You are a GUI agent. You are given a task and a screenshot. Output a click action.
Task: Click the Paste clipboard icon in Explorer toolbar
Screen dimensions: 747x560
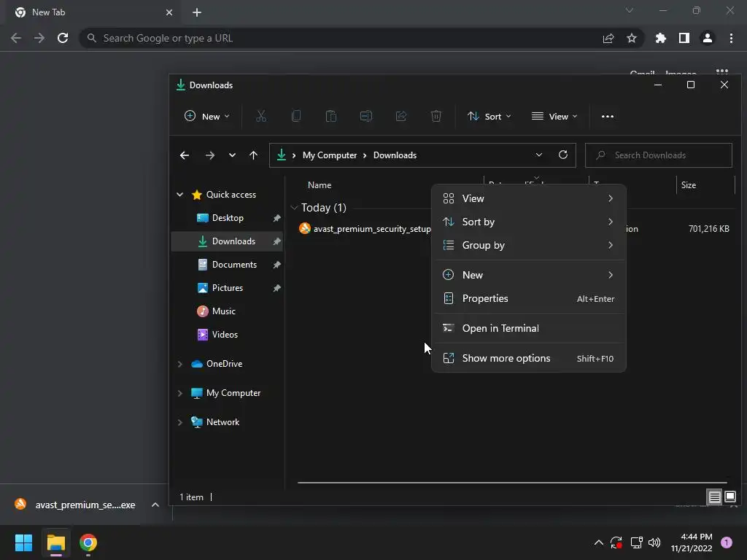coord(331,116)
